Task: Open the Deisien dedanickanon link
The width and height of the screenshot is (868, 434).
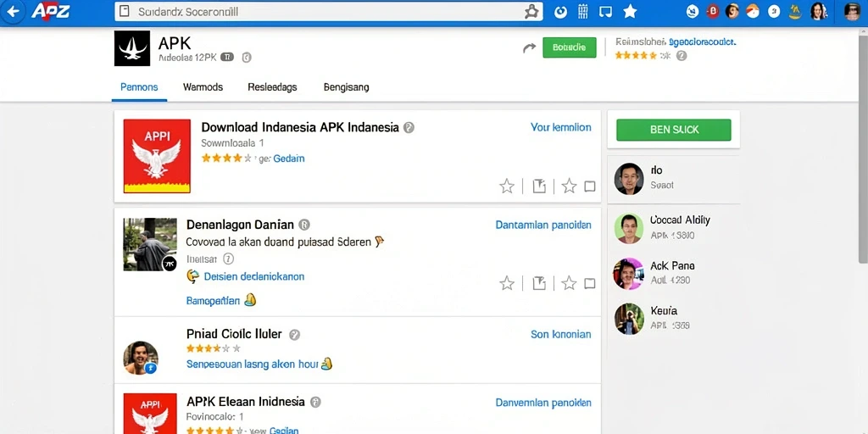Action: (254, 276)
